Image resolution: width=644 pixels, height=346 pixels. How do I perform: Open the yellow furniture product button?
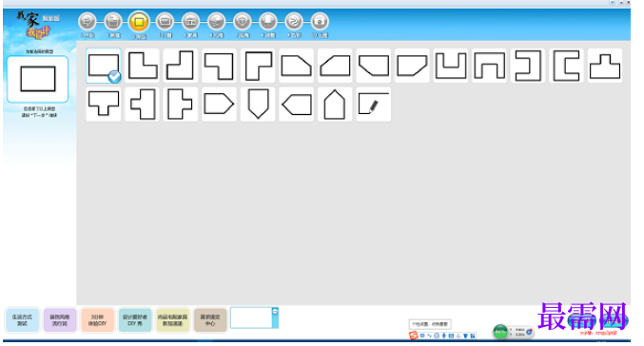point(173,319)
